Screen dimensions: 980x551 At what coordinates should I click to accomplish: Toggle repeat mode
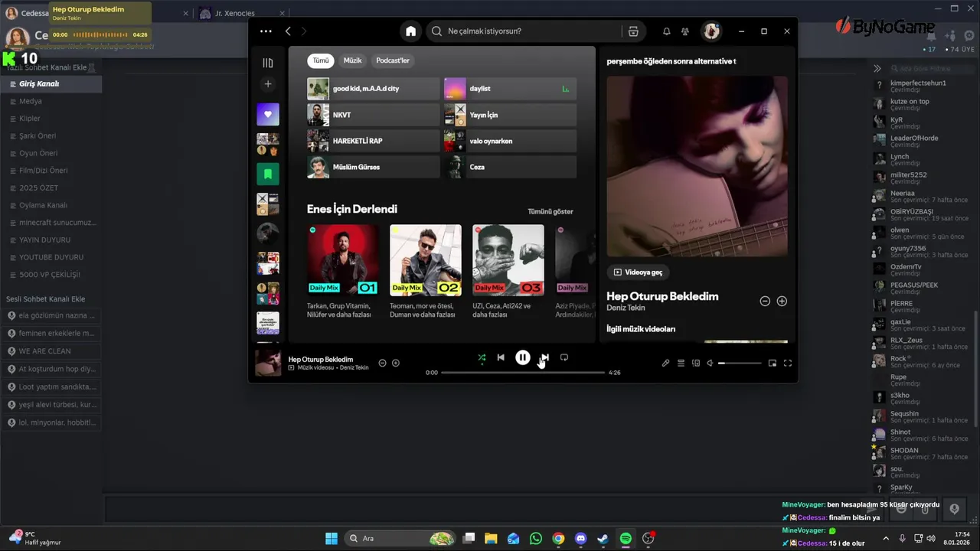tap(564, 357)
